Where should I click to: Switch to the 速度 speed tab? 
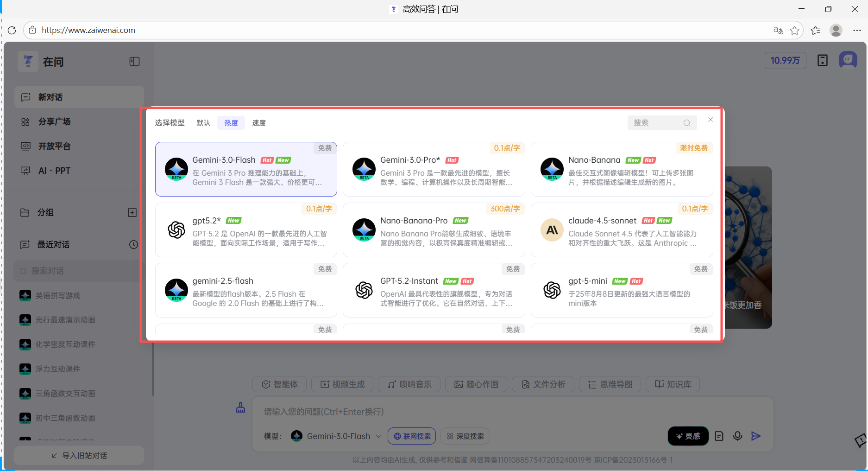258,122
